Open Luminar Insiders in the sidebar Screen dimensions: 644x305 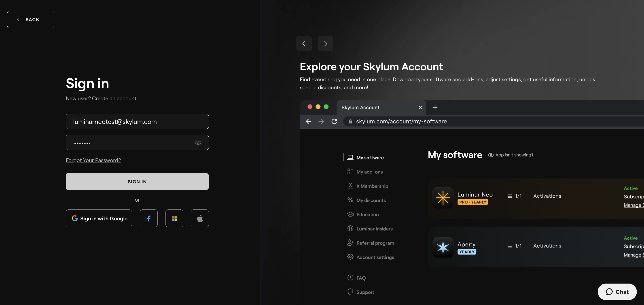click(374, 229)
